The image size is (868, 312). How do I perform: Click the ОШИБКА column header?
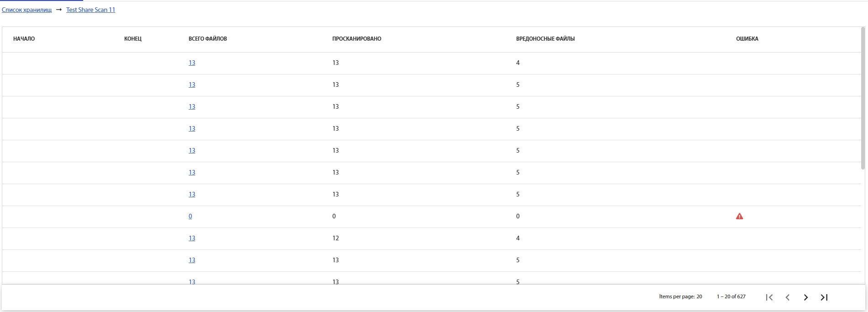pyautogui.click(x=747, y=39)
